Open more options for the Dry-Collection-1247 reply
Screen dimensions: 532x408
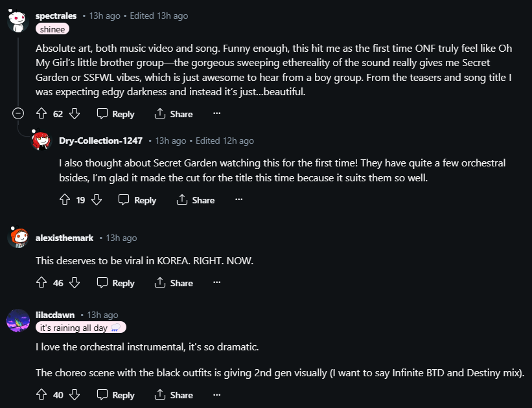238,200
